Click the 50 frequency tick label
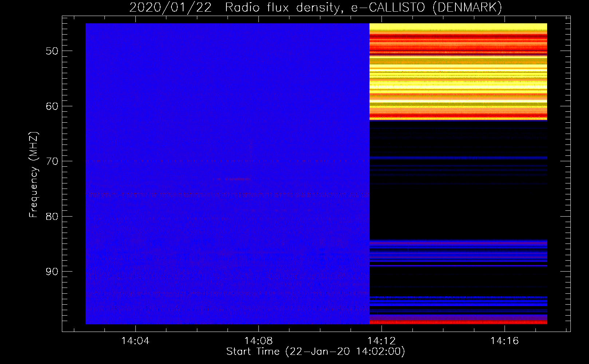589x364 pixels. [52, 51]
